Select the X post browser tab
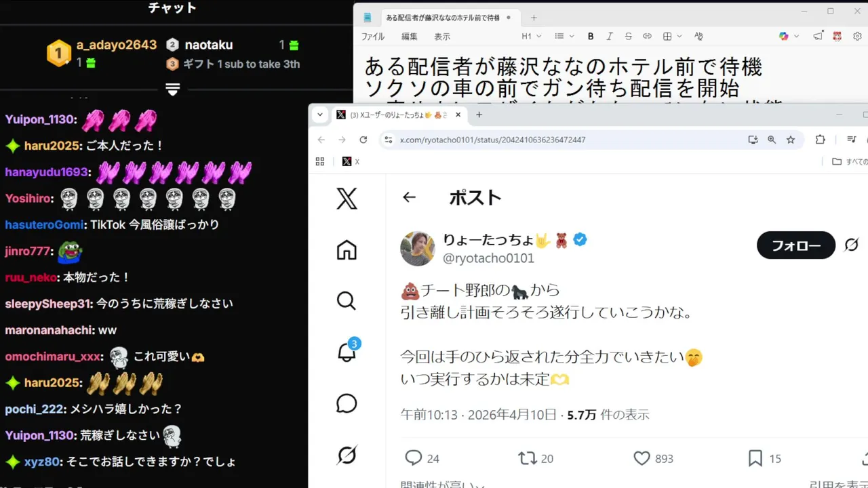 pyautogui.click(x=399, y=115)
